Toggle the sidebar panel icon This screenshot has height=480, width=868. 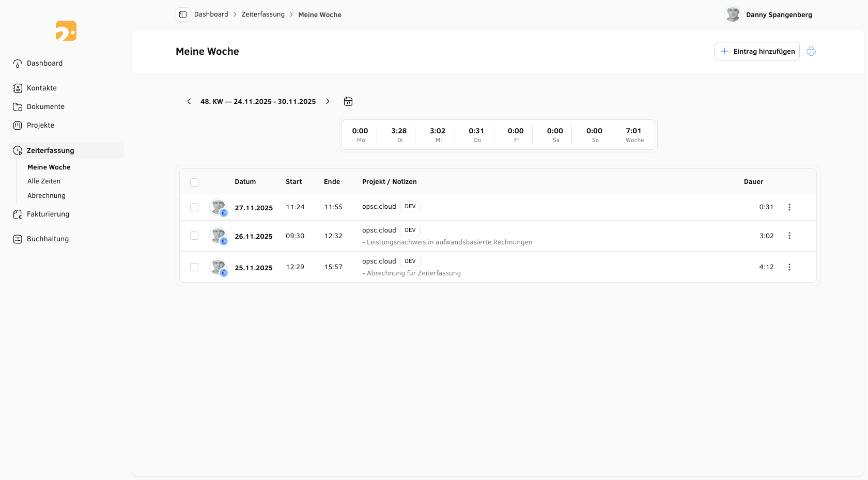pos(183,14)
